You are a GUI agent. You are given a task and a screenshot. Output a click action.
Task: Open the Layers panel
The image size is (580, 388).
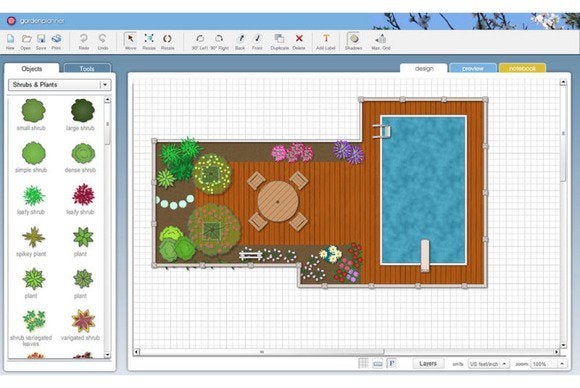pyautogui.click(x=428, y=364)
